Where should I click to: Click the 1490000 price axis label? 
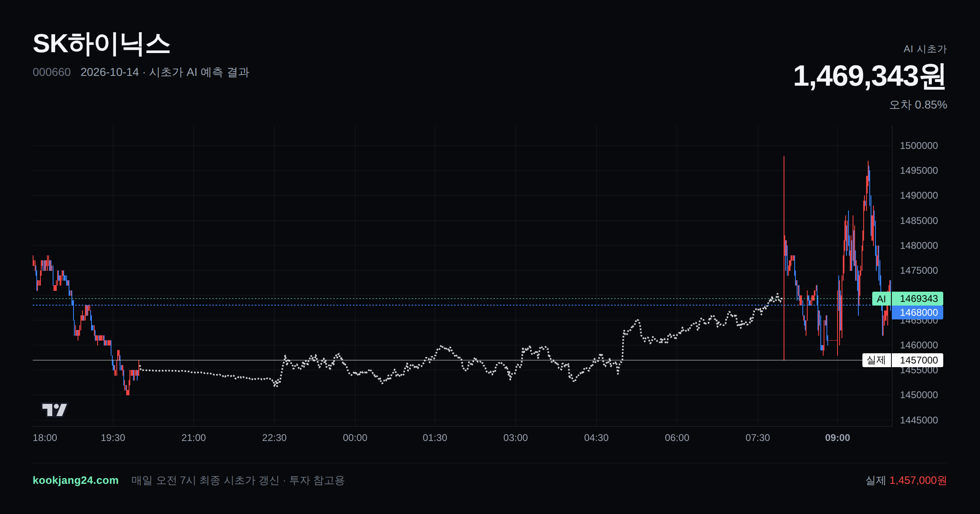pos(919,195)
